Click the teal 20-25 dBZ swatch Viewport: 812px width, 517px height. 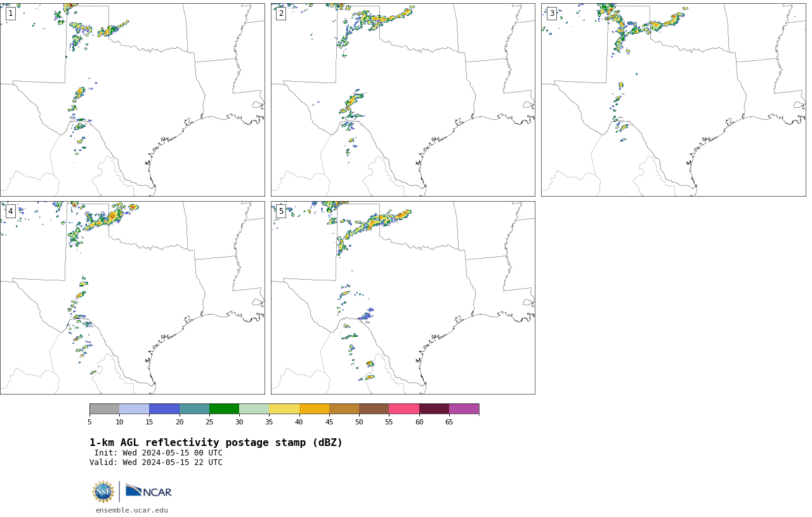click(194, 409)
